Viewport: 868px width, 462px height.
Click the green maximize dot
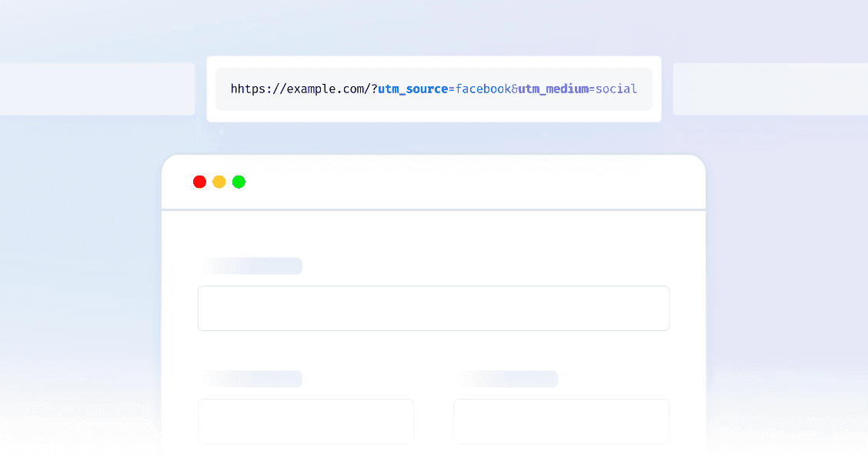click(x=239, y=182)
